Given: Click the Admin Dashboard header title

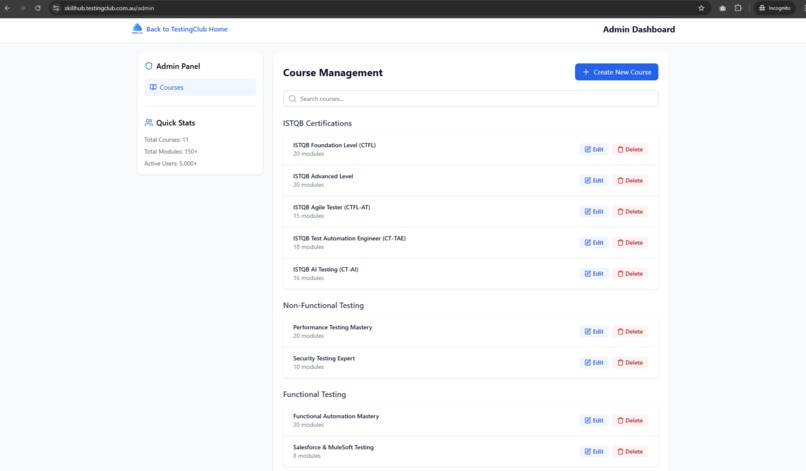Looking at the screenshot, I should [x=639, y=29].
